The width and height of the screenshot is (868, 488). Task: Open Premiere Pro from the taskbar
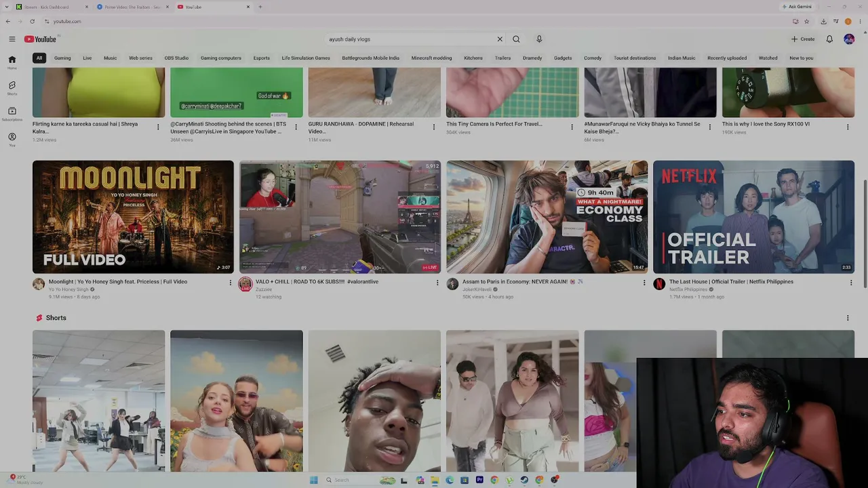[479, 480]
